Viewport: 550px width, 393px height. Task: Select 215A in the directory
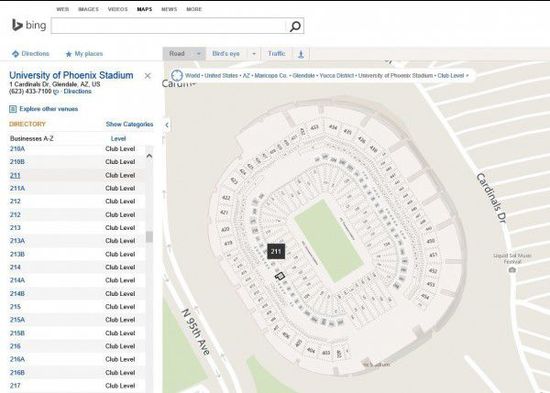(x=17, y=320)
